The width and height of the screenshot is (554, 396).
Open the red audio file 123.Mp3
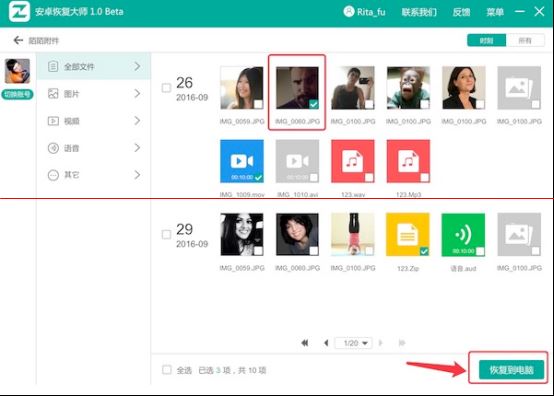[408, 161]
